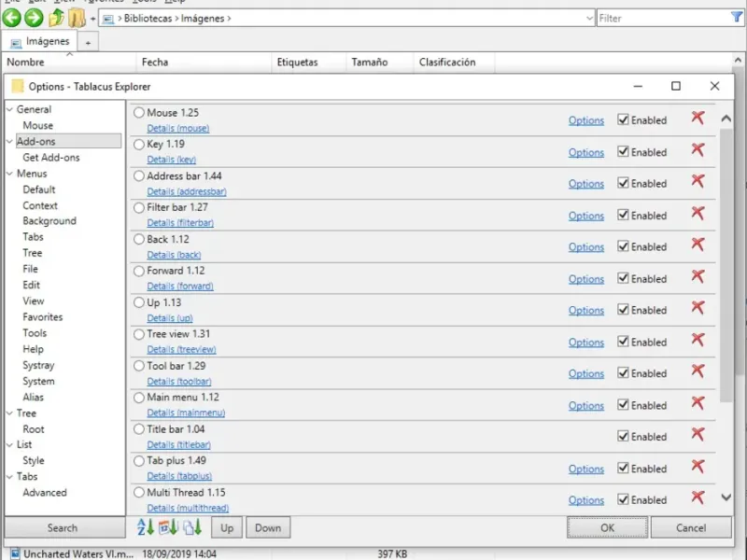Click the OK button
The width and height of the screenshot is (747, 560).
[607, 527]
